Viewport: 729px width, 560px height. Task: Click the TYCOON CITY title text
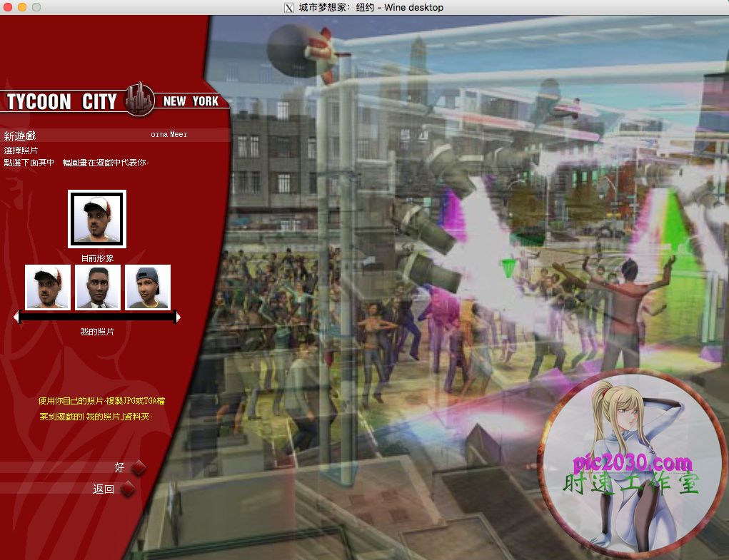(61, 102)
